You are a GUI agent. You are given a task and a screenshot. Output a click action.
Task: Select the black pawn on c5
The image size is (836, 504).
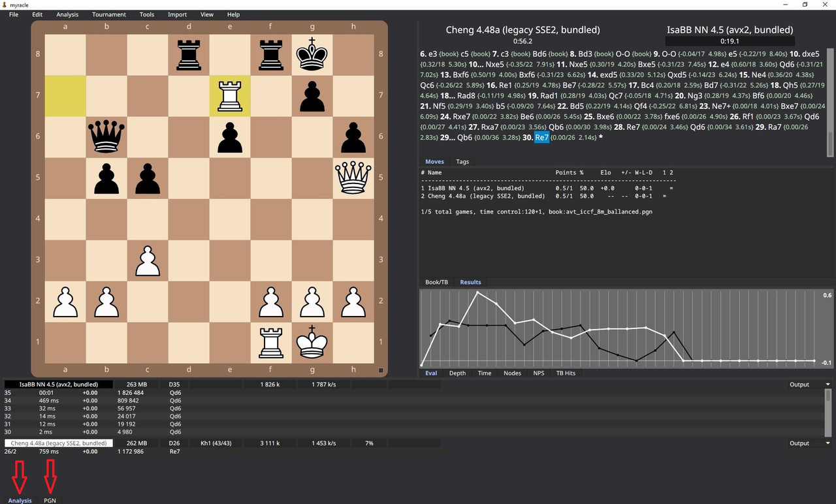[148, 180]
